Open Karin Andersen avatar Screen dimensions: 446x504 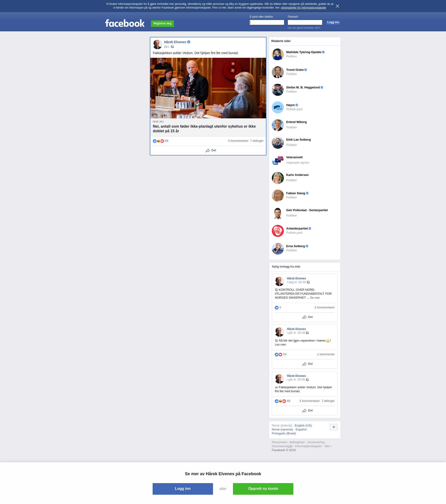pos(278,178)
